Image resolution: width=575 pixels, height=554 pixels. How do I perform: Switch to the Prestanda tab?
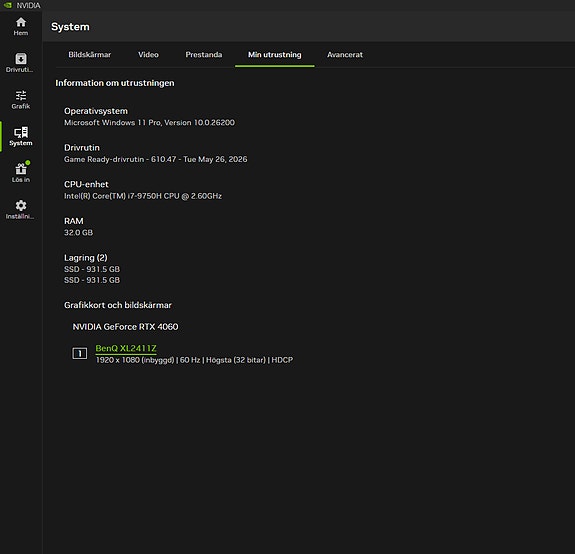[x=204, y=55]
